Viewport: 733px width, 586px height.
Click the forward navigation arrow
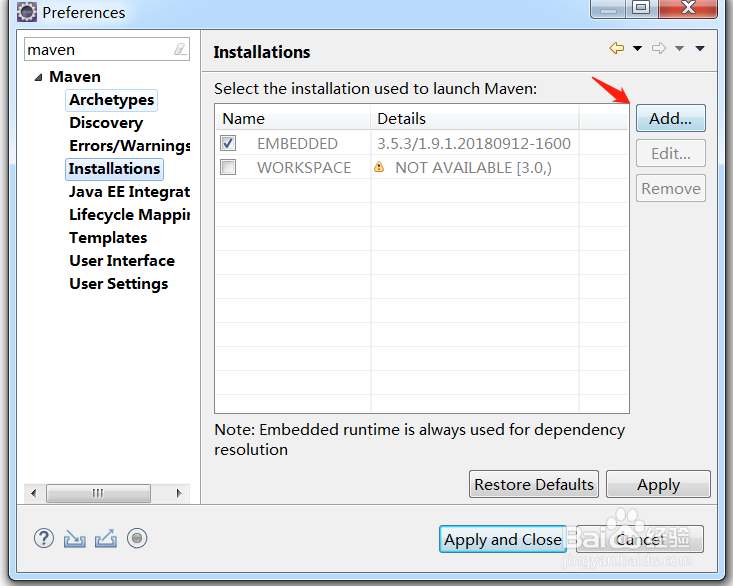659,48
